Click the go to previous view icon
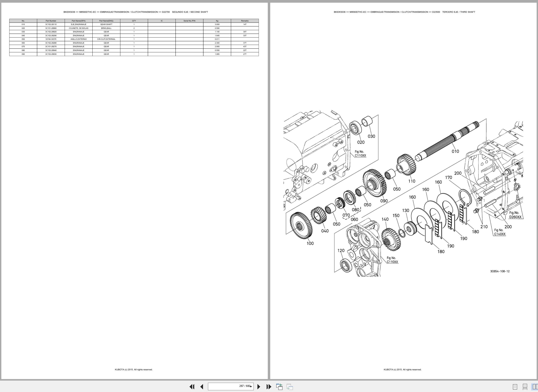This screenshot has width=538, height=392. [x=279, y=387]
